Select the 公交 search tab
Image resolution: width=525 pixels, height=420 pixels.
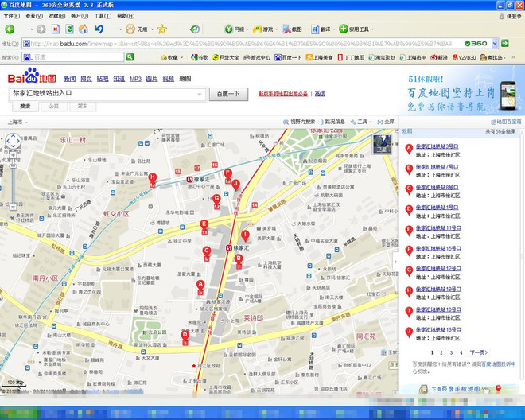[54, 106]
